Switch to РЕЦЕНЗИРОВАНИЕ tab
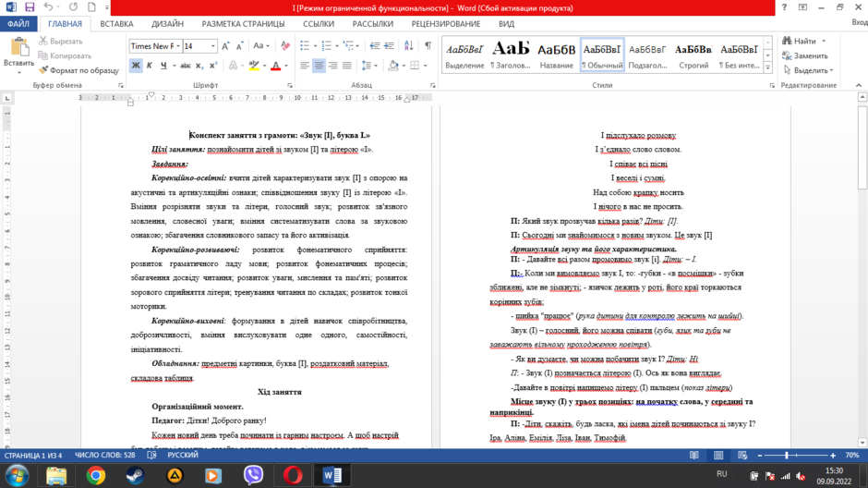Viewport: 868px width, 488px height. pos(446,24)
